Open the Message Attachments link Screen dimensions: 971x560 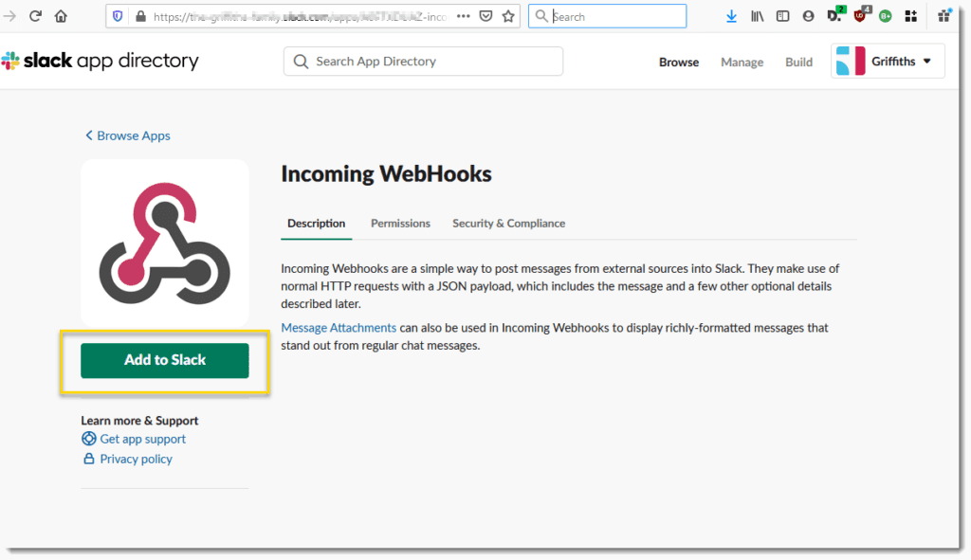coord(339,327)
